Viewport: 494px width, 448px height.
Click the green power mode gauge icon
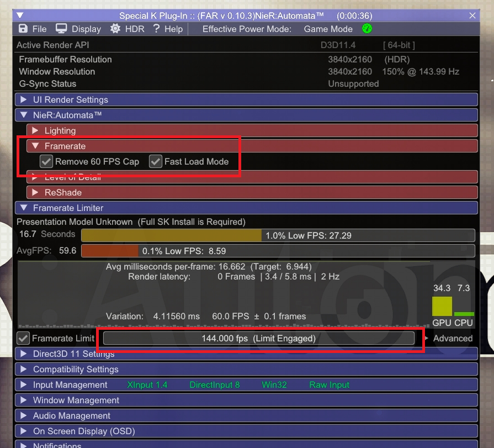coord(367,29)
